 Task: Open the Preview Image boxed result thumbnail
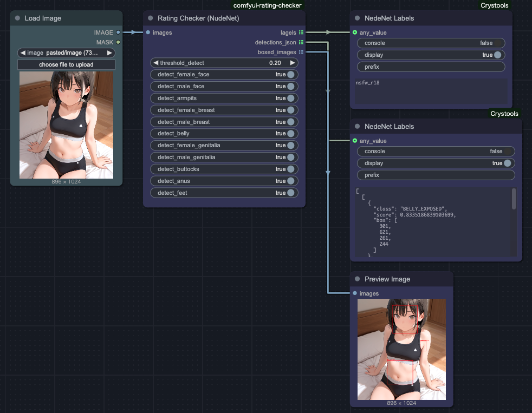(402, 349)
